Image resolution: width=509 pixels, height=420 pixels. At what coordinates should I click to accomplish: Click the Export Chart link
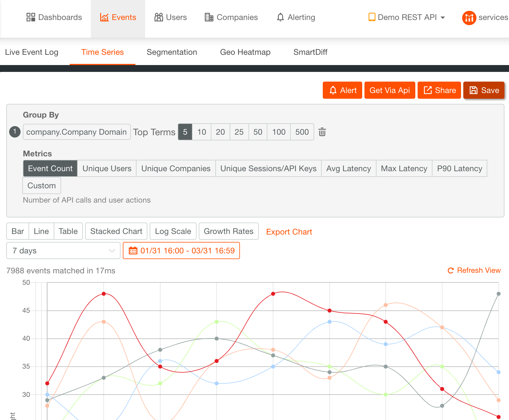click(289, 232)
